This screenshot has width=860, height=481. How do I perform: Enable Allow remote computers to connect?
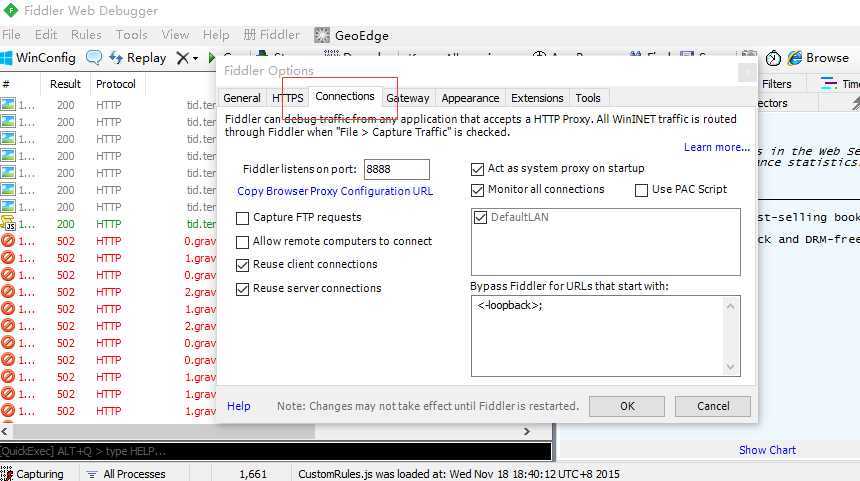click(242, 242)
